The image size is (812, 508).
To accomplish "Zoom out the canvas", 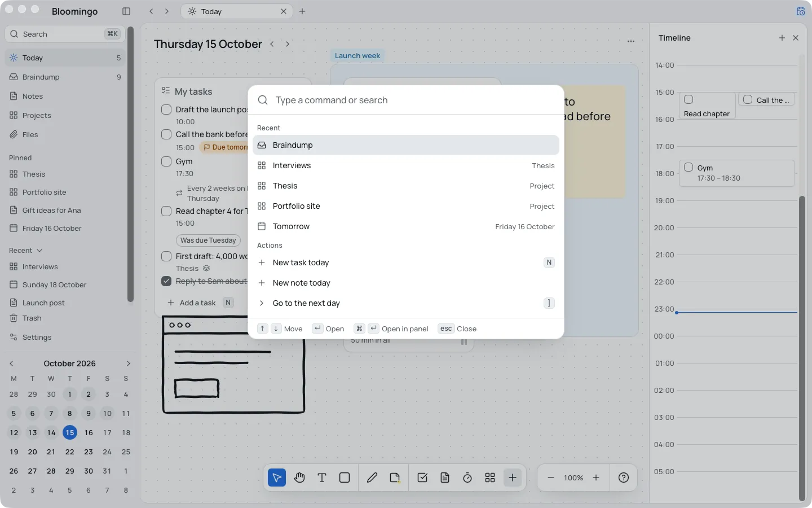I will tap(551, 478).
